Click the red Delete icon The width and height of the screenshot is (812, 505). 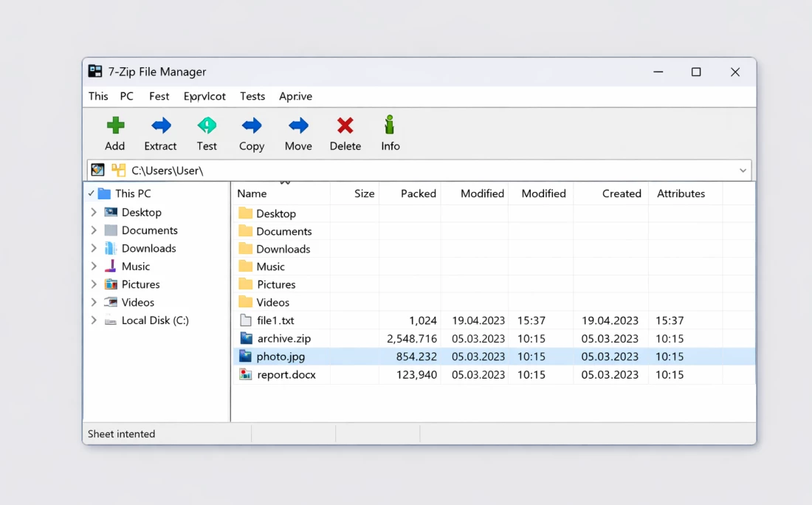point(345,126)
